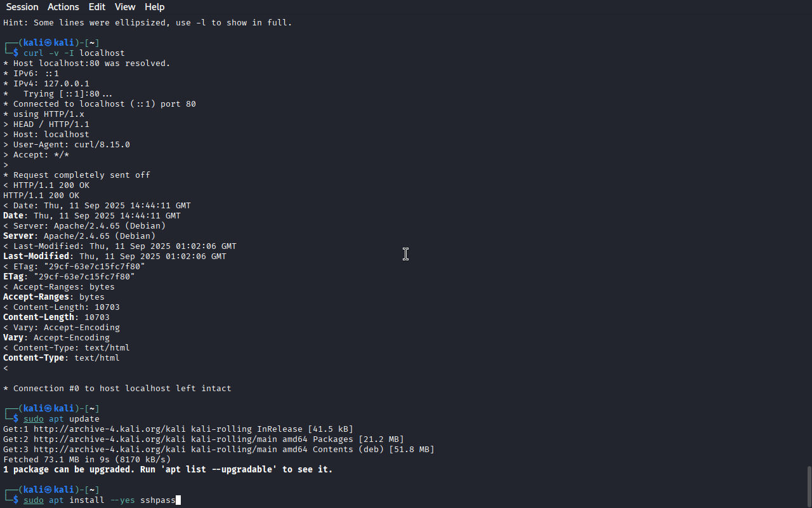
Task: Click the 'HTTP/1.1 200 OK' response line without arrow
Action: click(x=41, y=196)
